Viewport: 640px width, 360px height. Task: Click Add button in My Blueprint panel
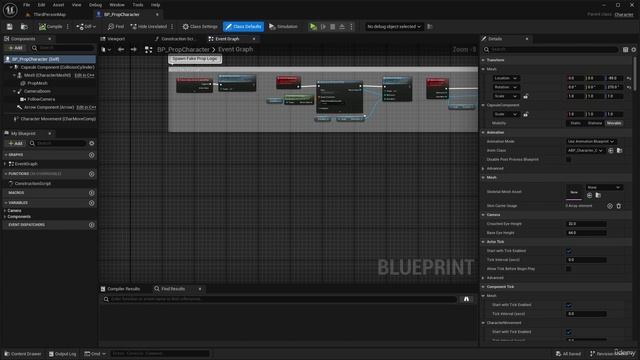tap(15, 144)
